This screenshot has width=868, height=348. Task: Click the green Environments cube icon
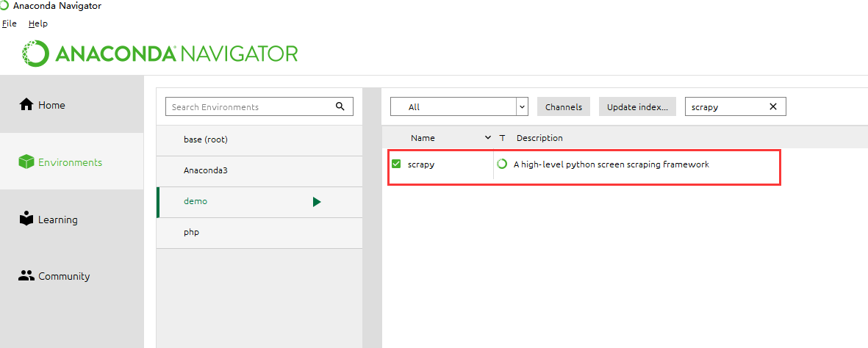pyautogui.click(x=26, y=162)
